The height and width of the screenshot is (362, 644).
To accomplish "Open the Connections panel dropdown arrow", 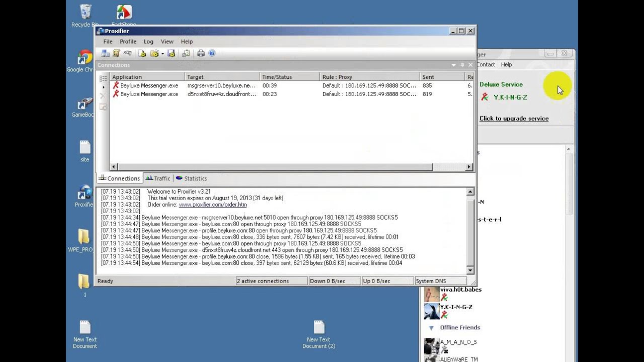I will (x=454, y=65).
